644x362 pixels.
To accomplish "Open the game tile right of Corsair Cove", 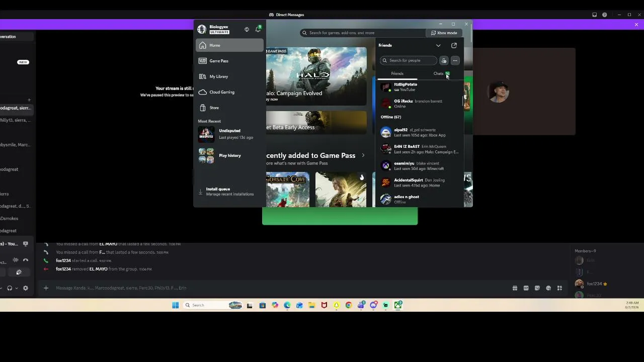I will [341, 190].
